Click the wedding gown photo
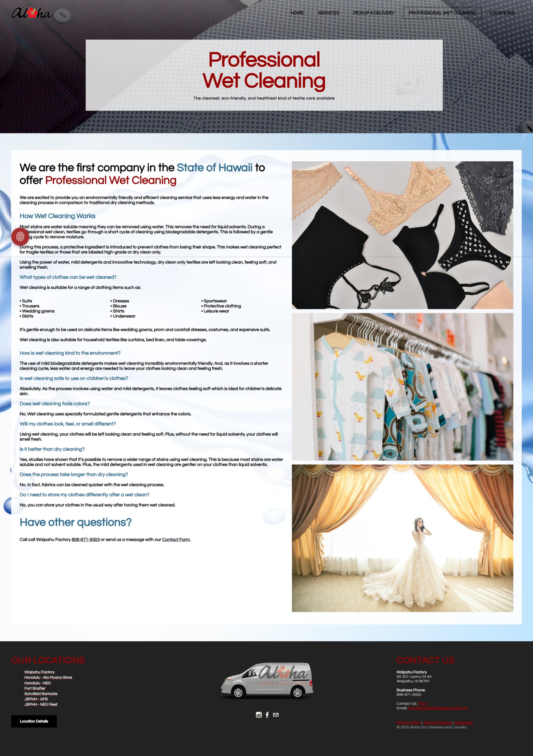Viewport: 533px width, 756px height. point(402,538)
